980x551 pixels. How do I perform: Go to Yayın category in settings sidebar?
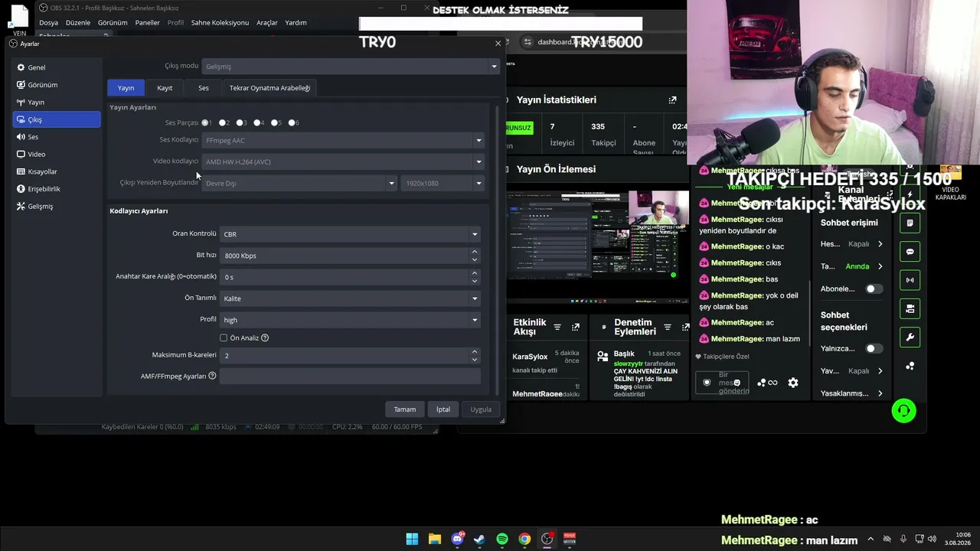coord(57,102)
